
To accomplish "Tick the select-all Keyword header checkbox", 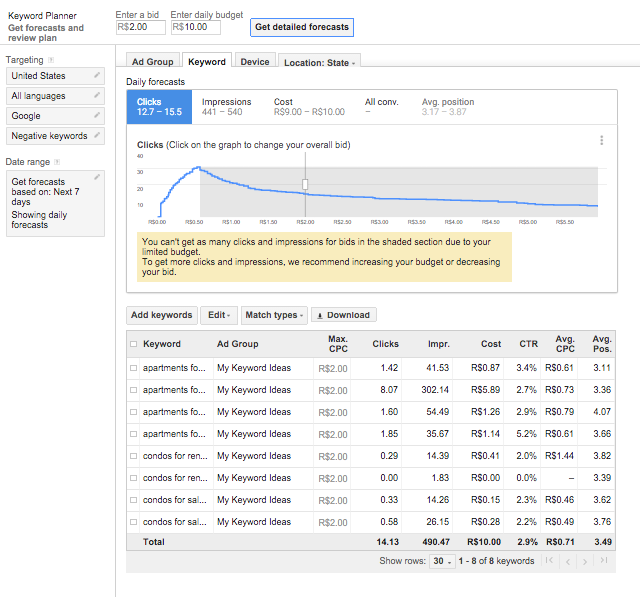I will point(133,344).
